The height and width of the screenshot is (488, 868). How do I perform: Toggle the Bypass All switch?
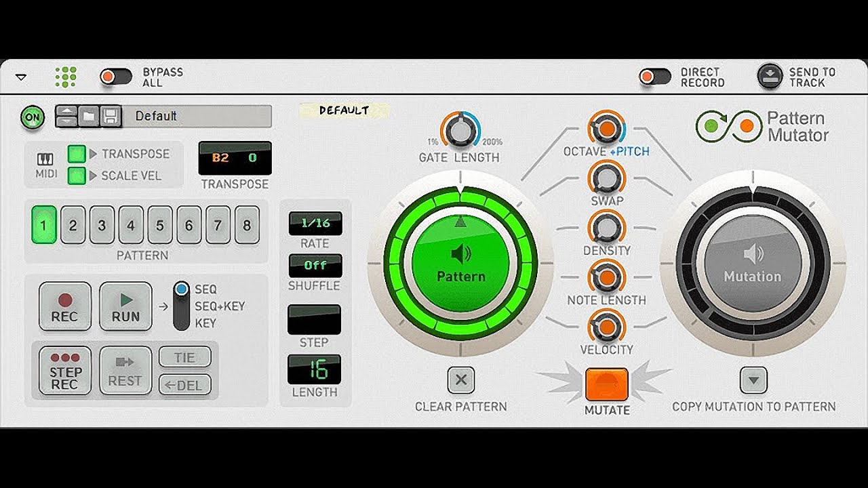point(116,77)
